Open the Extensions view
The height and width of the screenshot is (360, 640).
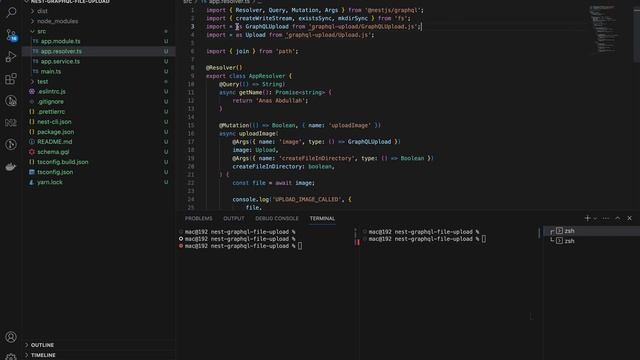click(11, 79)
